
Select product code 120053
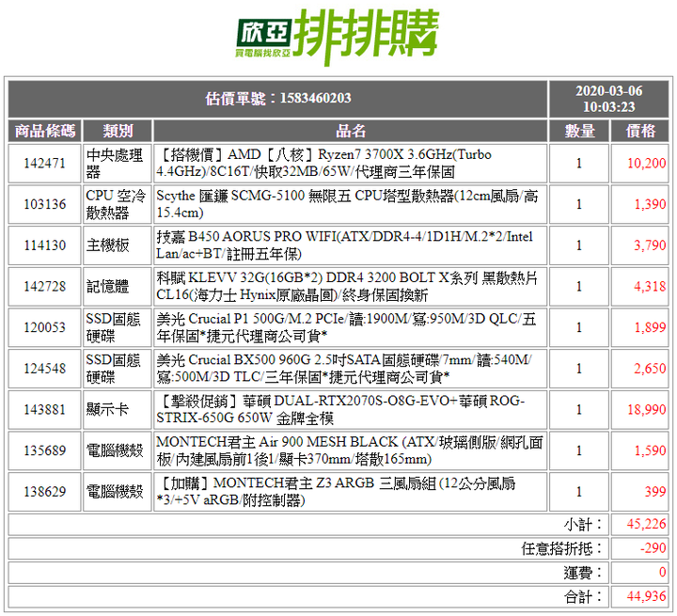(45, 327)
